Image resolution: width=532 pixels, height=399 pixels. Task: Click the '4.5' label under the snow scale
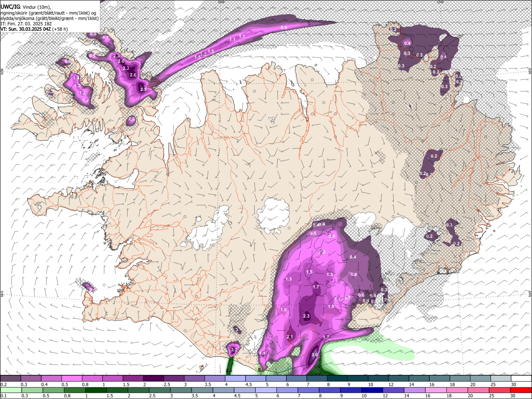click(x=249, y=384)
